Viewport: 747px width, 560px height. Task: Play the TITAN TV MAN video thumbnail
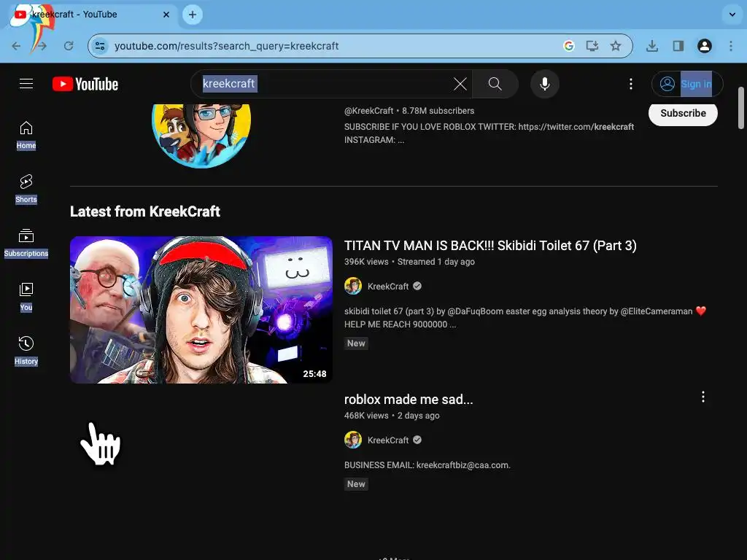tap(201, 309)
